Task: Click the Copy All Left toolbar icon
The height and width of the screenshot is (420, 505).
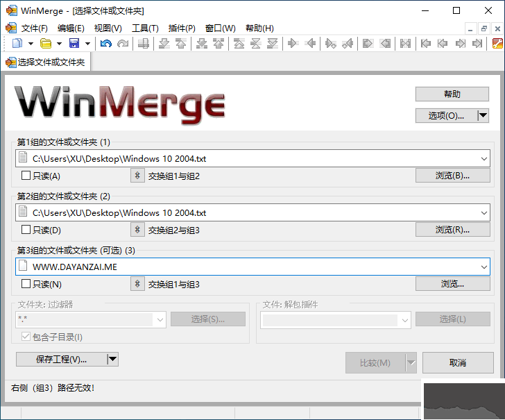Action: click(x=385, y=43)
